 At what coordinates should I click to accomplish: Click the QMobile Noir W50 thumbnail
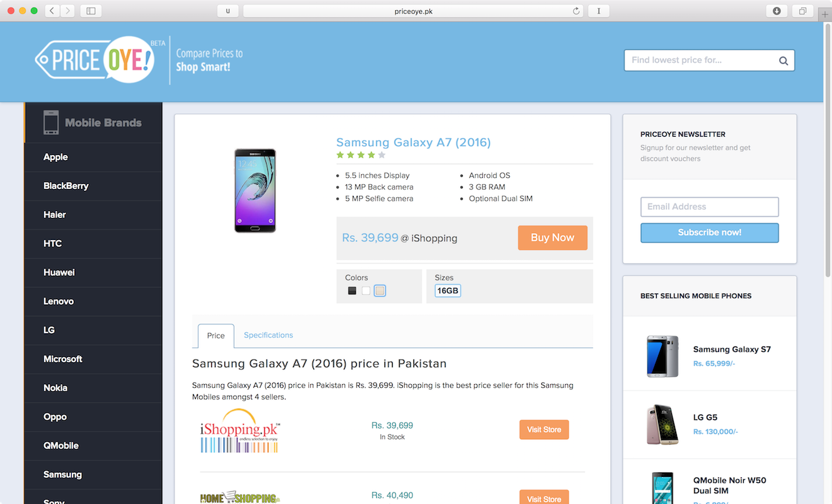[662, 488]
